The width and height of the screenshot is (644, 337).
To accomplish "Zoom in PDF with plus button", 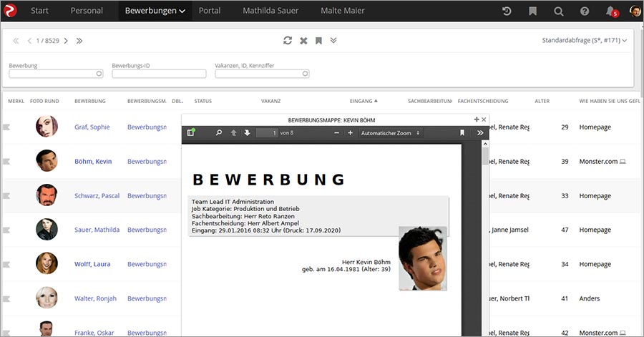I will point(351,132).
